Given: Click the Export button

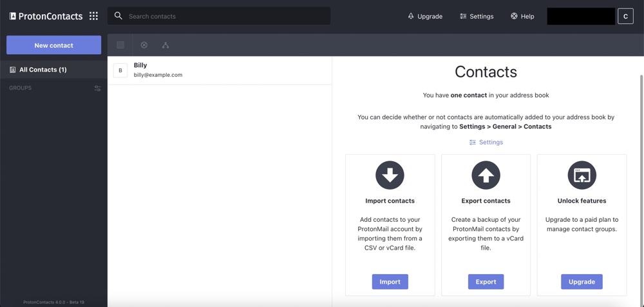Looking at the screenshot, I should [x=486, y=282].
